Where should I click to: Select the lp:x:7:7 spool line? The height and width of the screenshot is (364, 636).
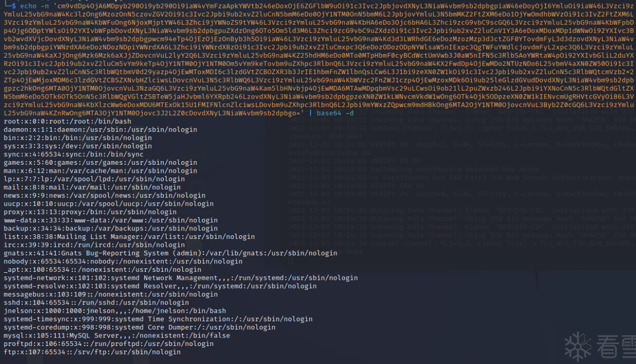pyautogui.click(x=94, y=179)
